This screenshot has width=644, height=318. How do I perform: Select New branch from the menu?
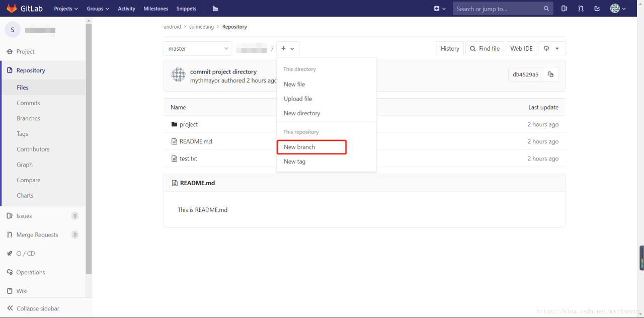click(299, 147)
